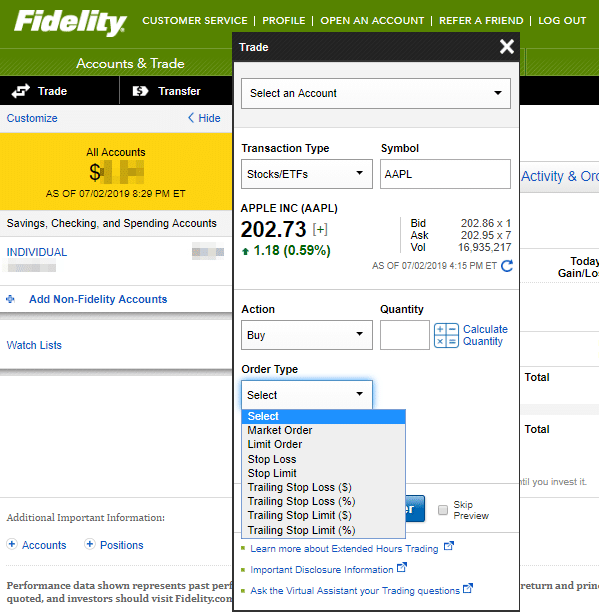Open the Action Buy dropdown
The image size is (599, 616).
click(x=307, y=335)
